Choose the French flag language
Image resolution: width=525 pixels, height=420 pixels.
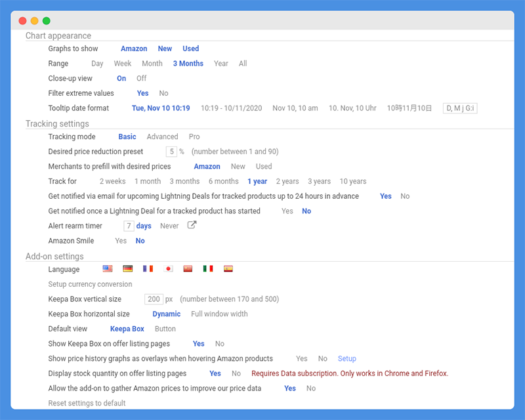pos(148,268)
